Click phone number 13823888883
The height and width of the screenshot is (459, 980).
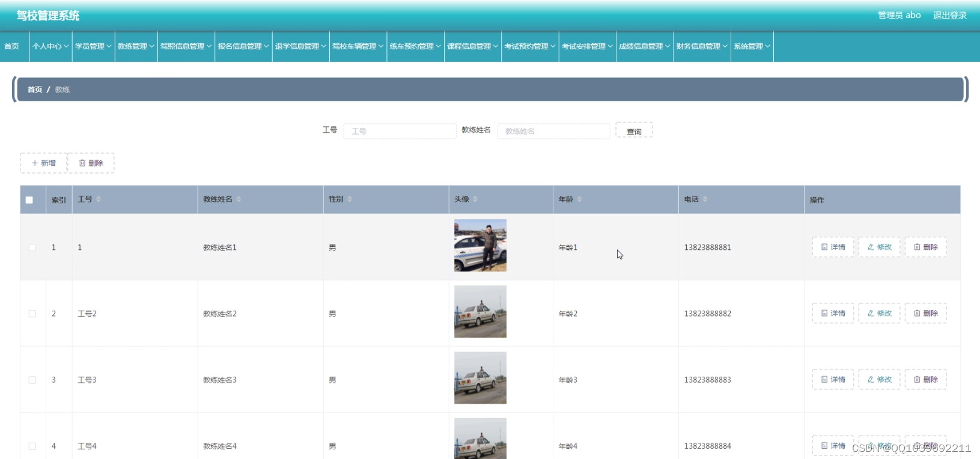pos(708,380)
